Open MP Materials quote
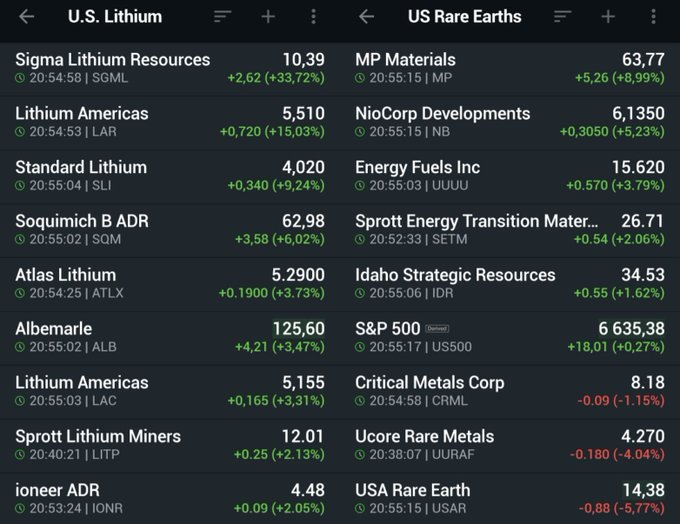Screen dimensions: 680x524 (x=510, y=69)
